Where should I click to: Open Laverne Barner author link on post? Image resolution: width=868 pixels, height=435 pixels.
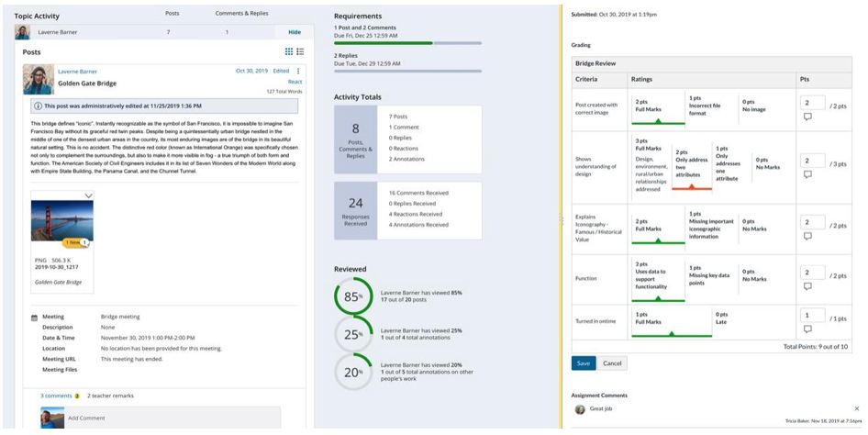[77, 72]
